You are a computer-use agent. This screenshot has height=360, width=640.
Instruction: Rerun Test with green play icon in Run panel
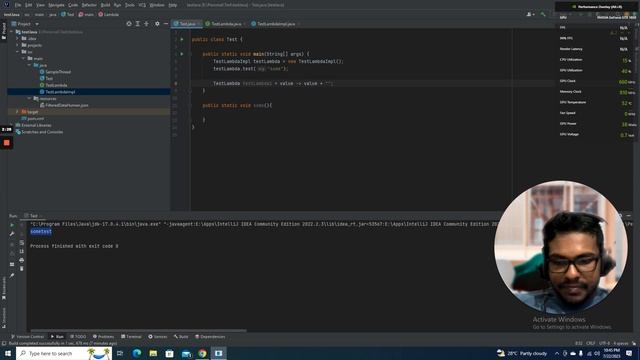click(x=12, y=225)
